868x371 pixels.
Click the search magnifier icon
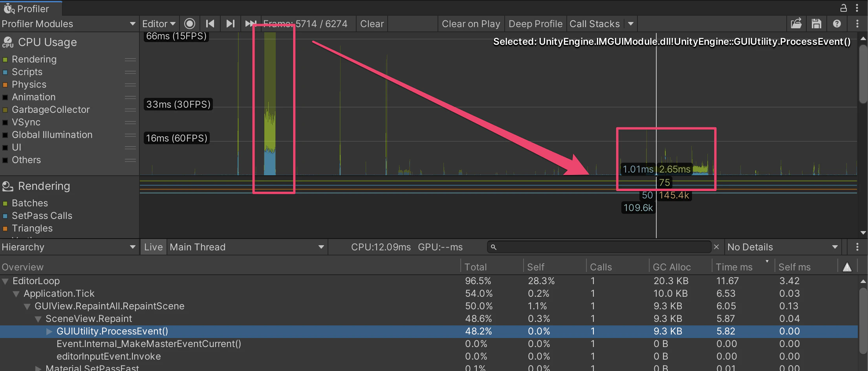(494, 247)
